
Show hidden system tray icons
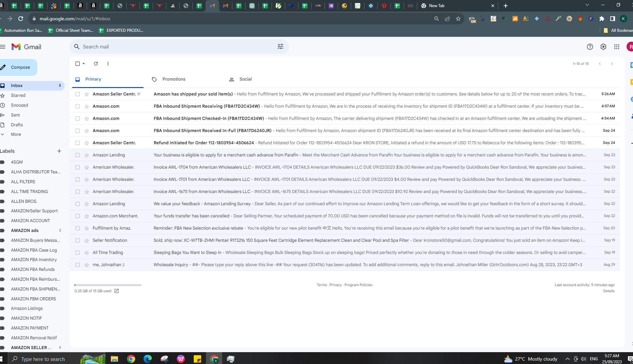(567, 359)
